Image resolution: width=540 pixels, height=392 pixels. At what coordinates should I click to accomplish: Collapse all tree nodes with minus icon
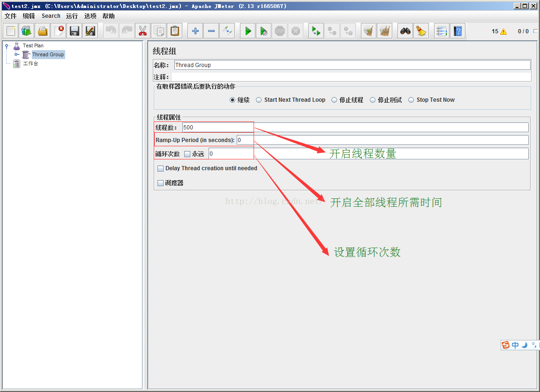point(211,31)
